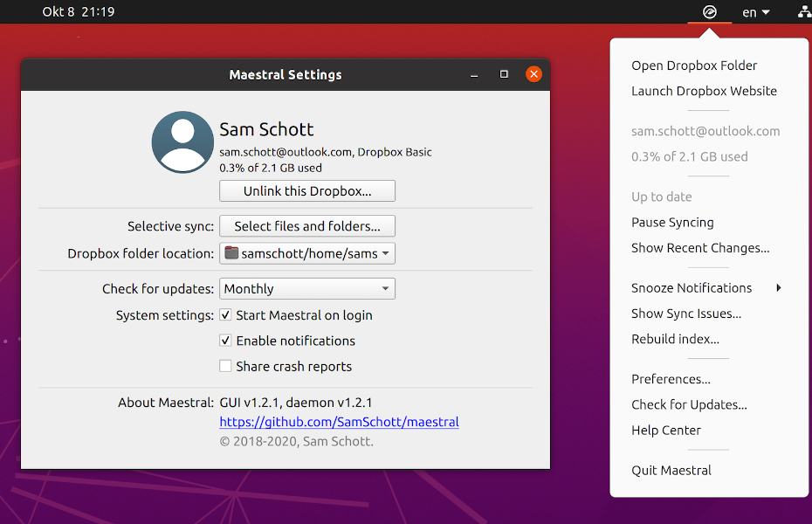Close the Maestral Settings window

[533, 74]
